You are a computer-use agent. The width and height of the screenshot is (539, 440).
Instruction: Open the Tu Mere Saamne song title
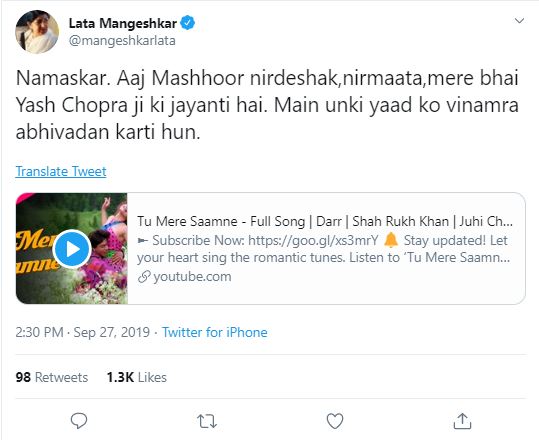tap(325, 221)
